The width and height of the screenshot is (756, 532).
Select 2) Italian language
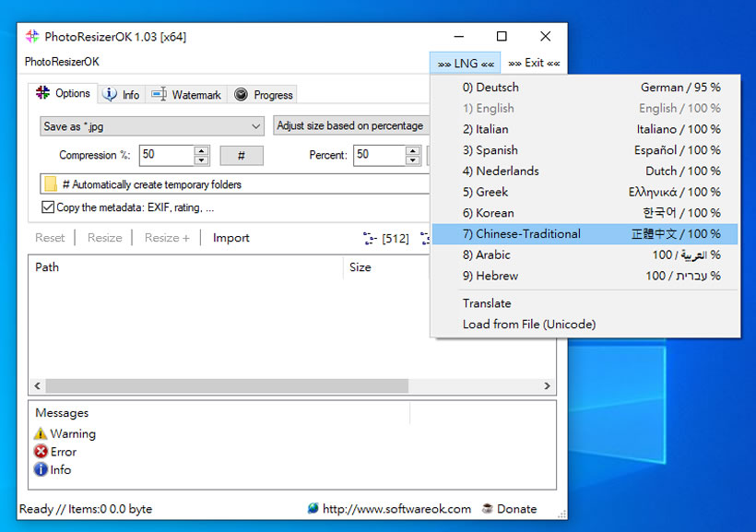[585, 129]
